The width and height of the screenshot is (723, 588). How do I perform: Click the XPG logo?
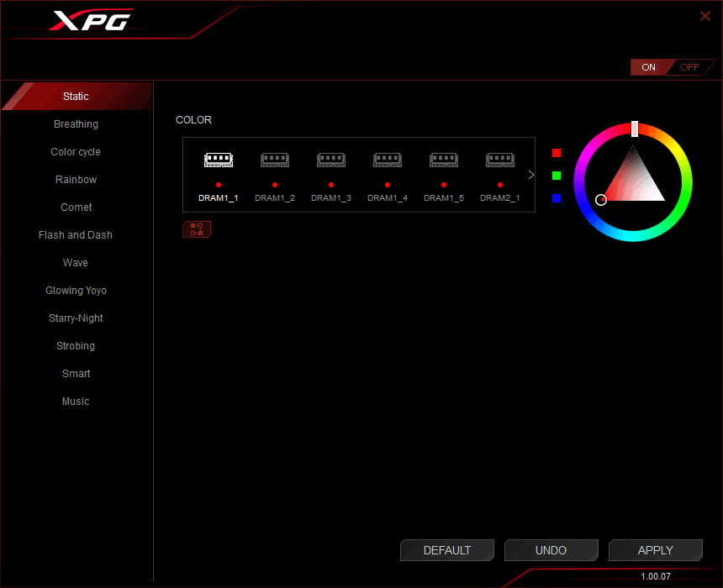pos(90,21)
